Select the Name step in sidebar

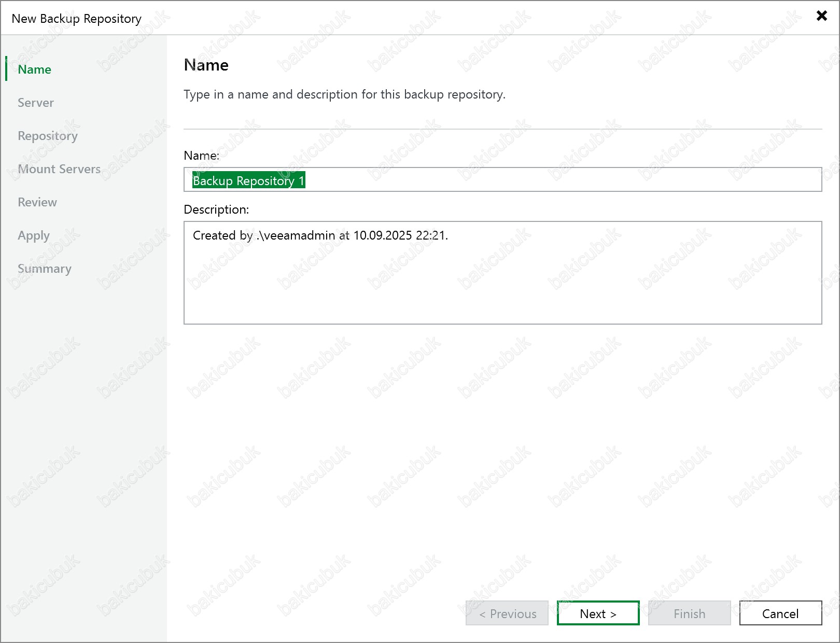pyautogui.click(x=34, y=69)
